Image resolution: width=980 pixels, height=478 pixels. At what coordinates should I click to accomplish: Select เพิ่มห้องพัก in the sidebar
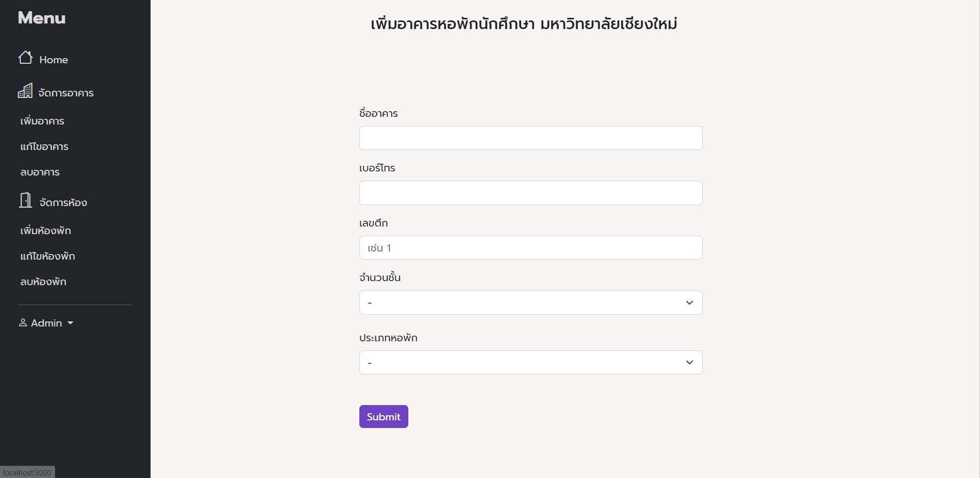pos(45,231)
